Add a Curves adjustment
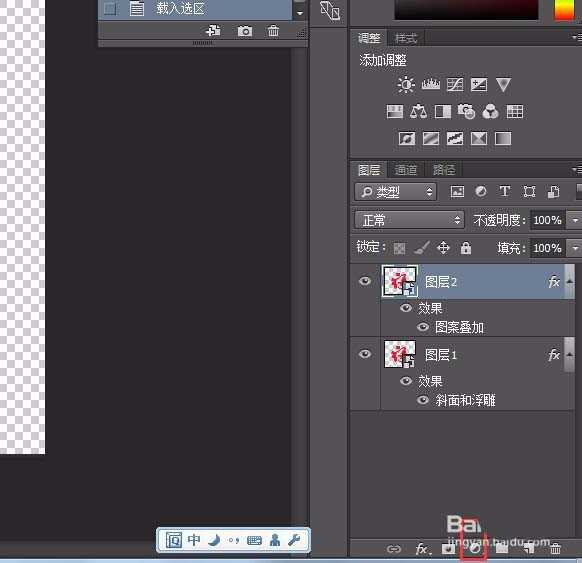Image resolution: width=582 pixels, height=563 pixels. tap(455, 85)
